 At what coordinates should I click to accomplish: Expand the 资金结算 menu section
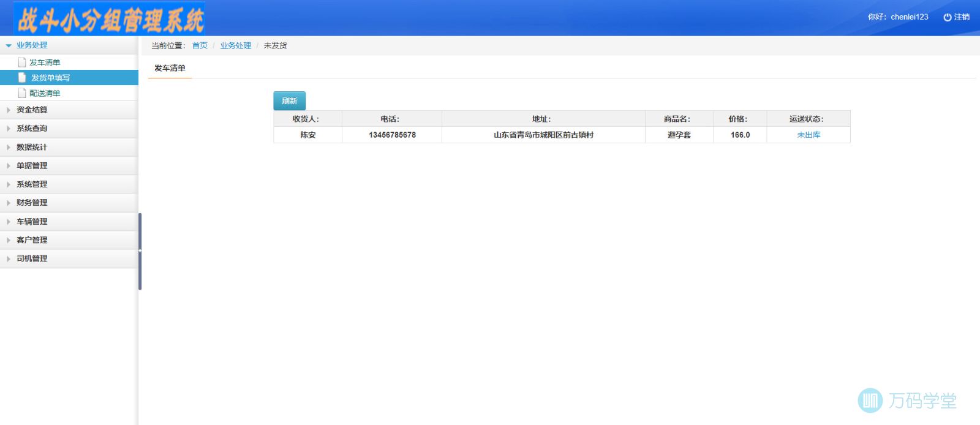tap(32, 110)
